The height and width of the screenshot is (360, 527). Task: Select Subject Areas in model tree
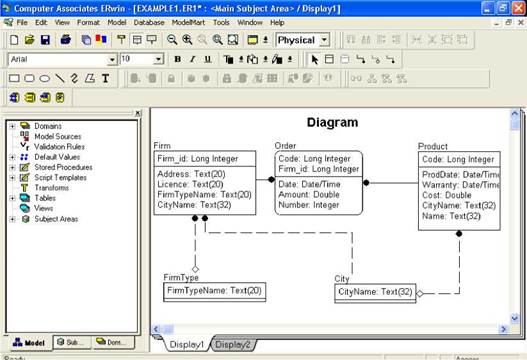pos(56,219)
